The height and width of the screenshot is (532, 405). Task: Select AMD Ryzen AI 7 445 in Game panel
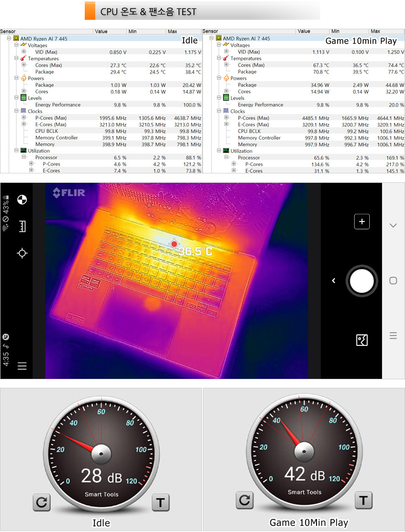click(246, 39)
